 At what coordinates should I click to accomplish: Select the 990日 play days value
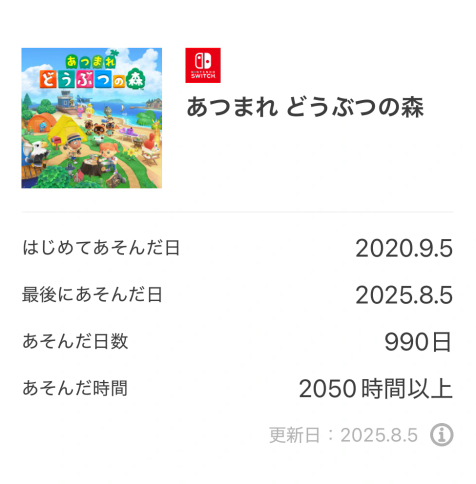418,342
